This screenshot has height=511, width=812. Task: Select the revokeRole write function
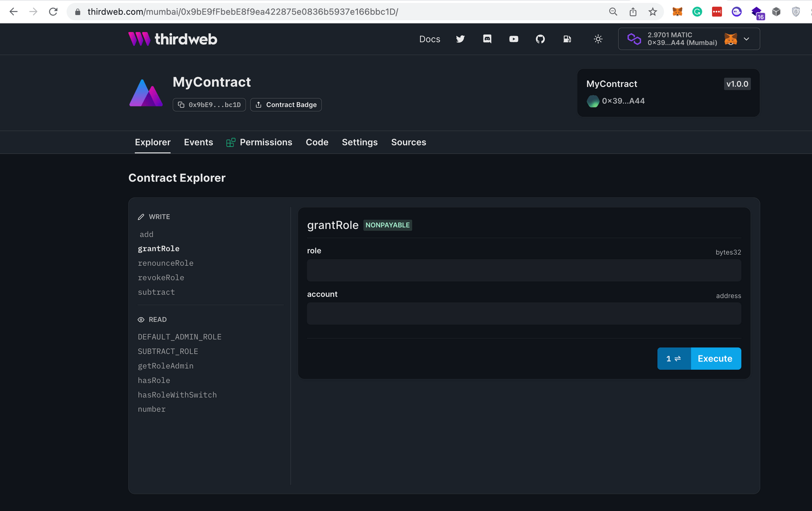tap(161, 278)
